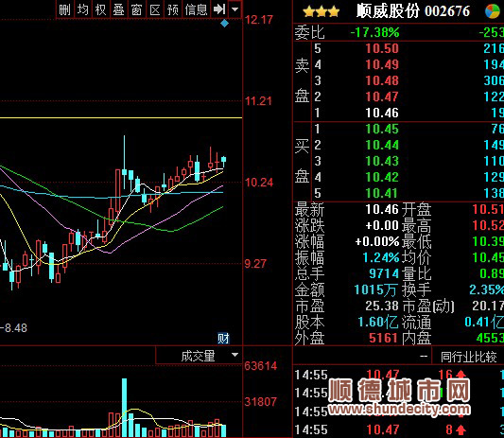Click the jump-to-end arrow icon

(x=218, y=9)
